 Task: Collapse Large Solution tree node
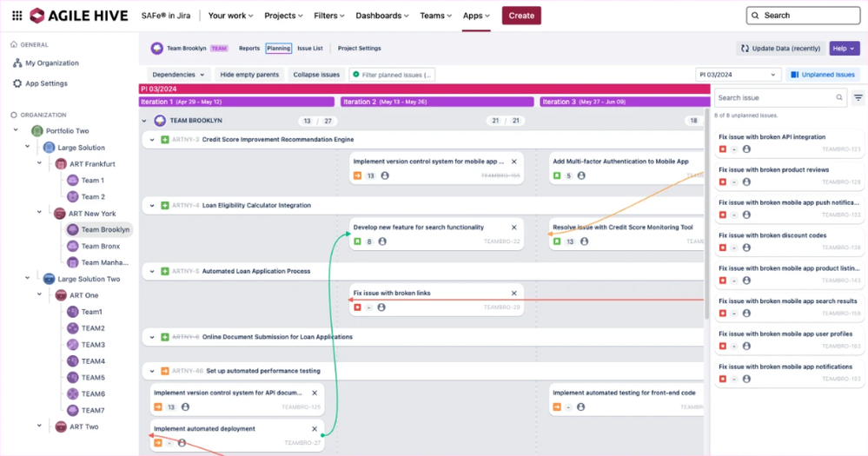(x=27, y=147)
